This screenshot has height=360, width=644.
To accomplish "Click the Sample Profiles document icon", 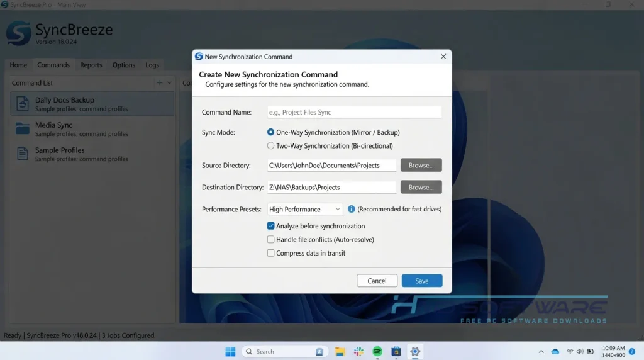I will pos(22,154).
